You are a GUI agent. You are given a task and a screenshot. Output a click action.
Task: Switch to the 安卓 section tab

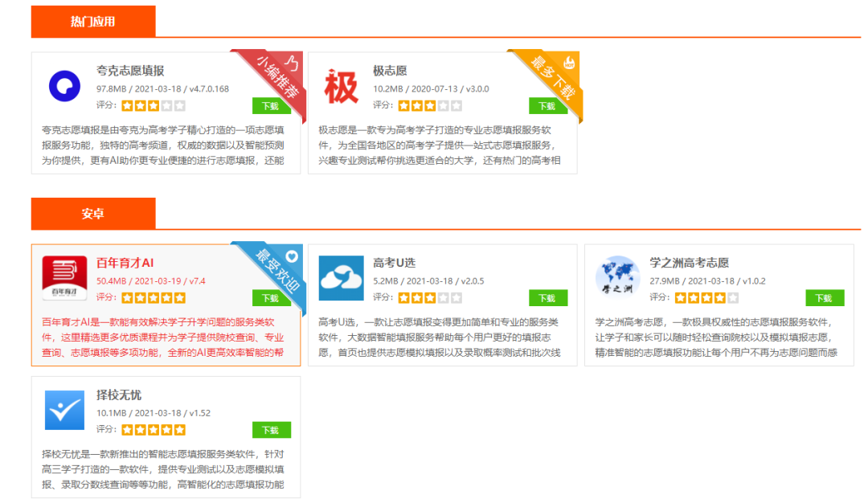(x=93, y=214)
